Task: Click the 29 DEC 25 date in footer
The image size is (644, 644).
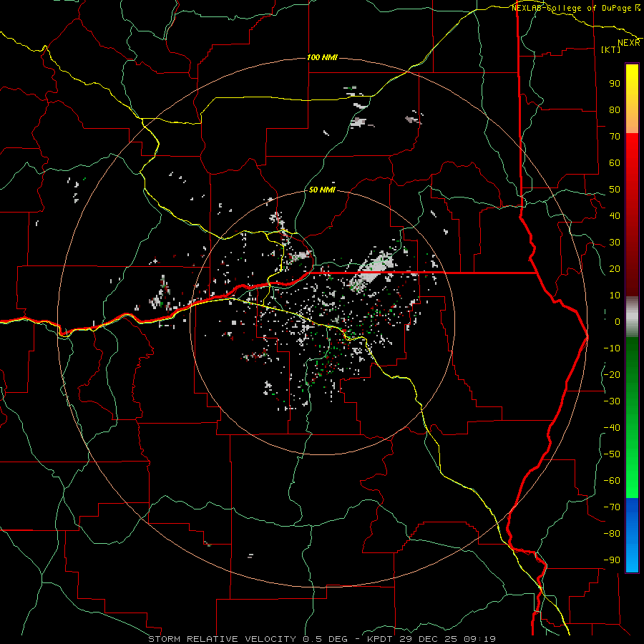Action: click(429, 639)
